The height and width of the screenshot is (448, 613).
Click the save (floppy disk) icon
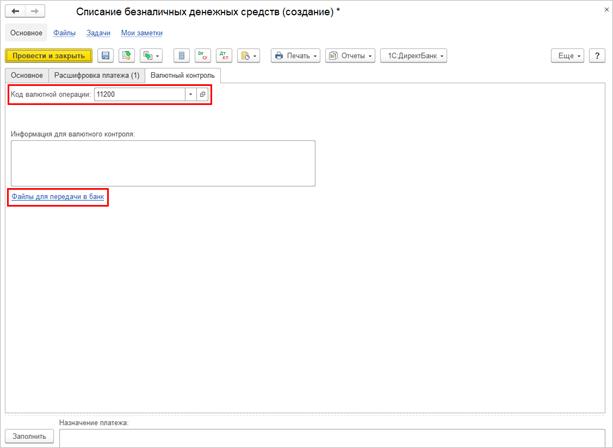point(105,56)
